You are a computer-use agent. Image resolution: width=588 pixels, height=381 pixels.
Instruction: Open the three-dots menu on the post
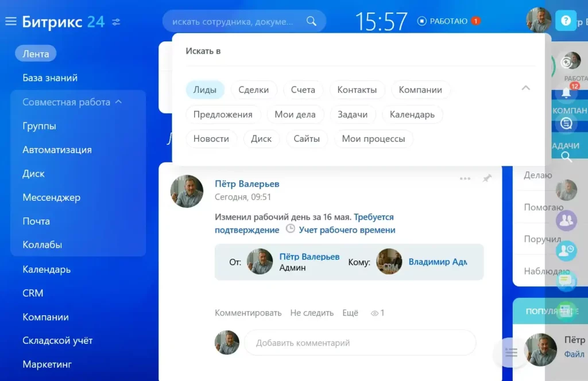[465, 178]
